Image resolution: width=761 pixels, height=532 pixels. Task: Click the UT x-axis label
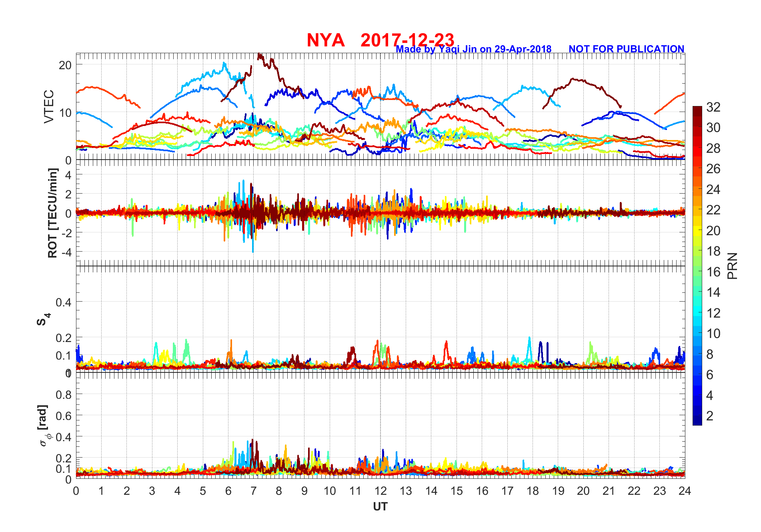pyautogui.click(x=380, y=507)
